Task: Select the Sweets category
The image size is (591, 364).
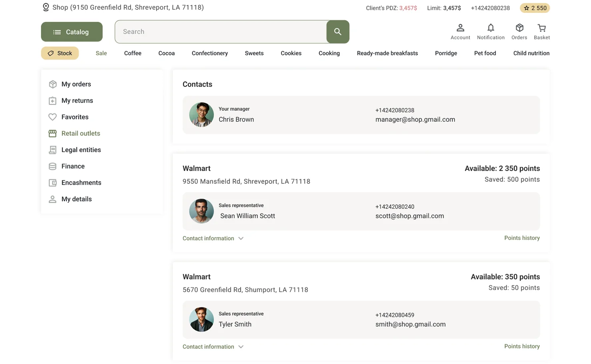Action: click(254, 53)
